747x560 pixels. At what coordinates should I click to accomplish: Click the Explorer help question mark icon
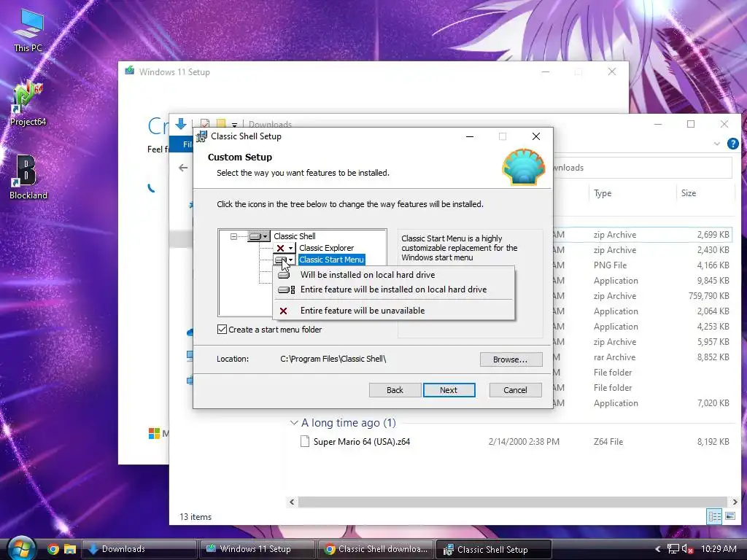click(732, 144)
